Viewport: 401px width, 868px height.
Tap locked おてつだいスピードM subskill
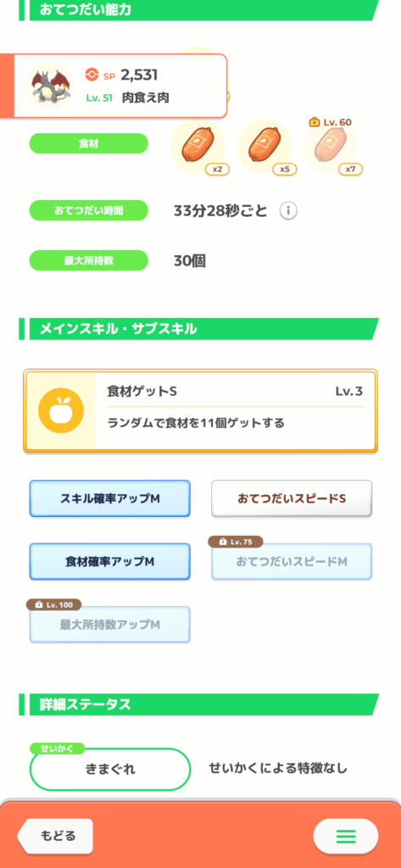tap(292, 562)
